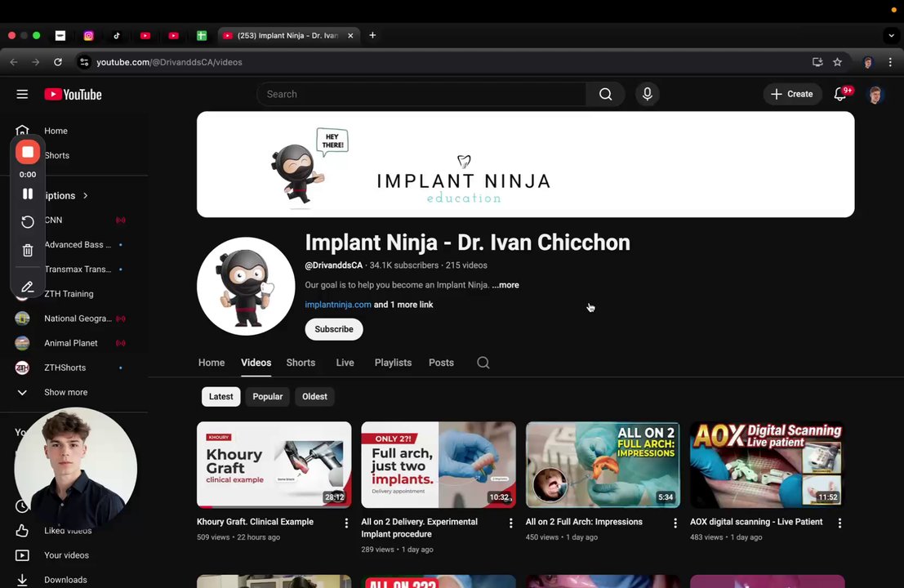Sort videos by Latest
Screen dimensions: 904x588
(220, 397)
